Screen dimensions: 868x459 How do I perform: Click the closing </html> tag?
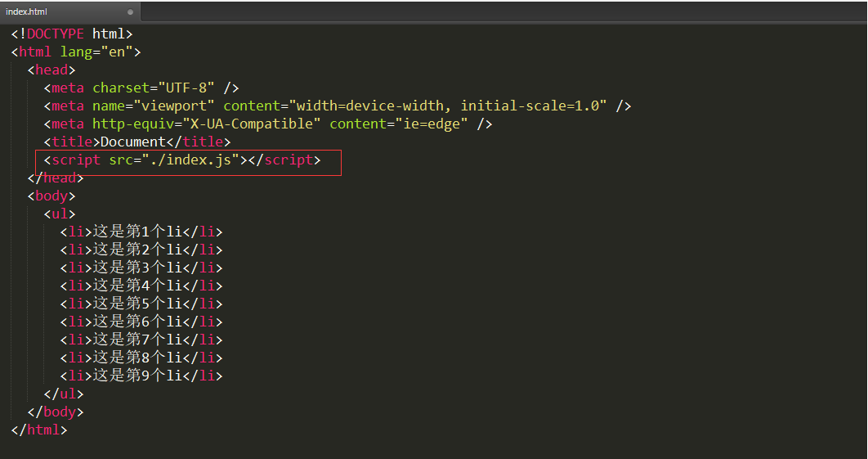point(39,430)
